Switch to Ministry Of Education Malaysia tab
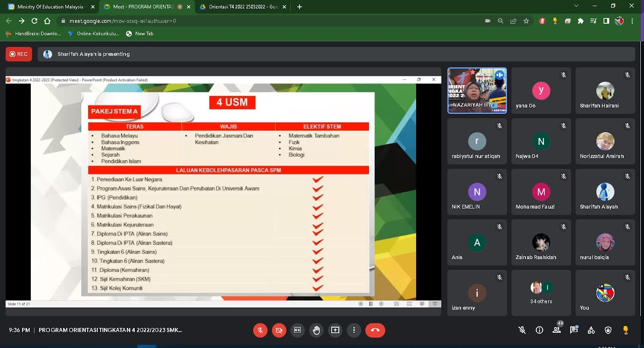This screenshot has width=644, height=348. [51, 7]
